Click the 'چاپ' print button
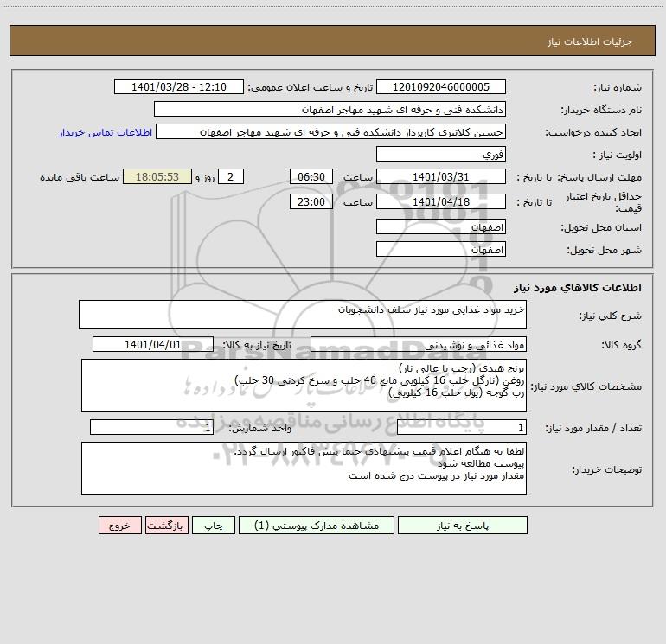The height and width of the screenshot is (644, 666). [x=214, y=526]
